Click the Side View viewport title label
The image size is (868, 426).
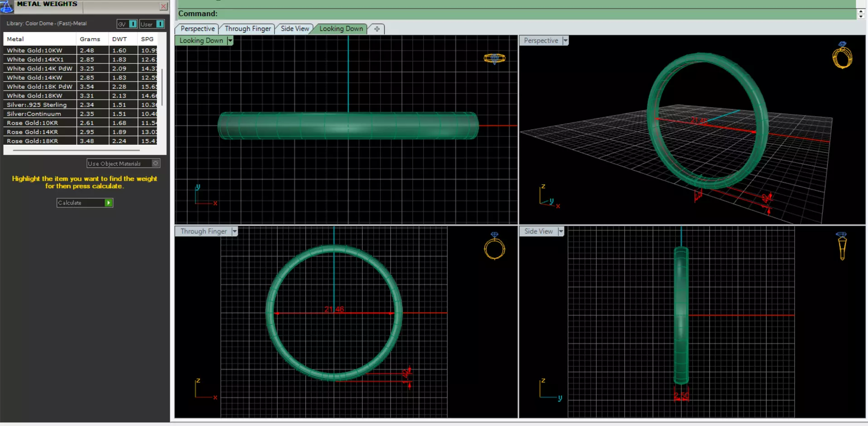pyautogui.click(x=539, y=231)
